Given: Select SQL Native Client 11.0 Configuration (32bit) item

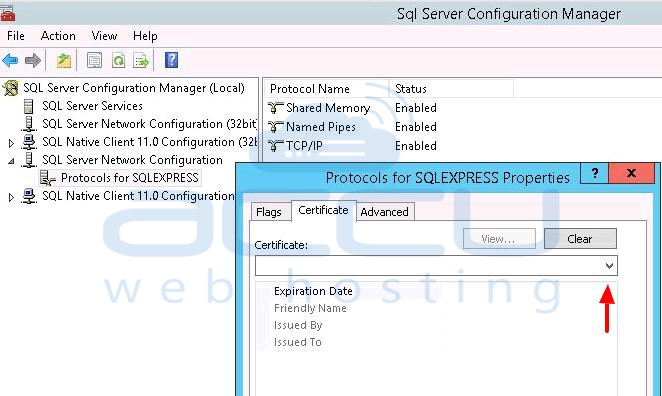Looking at the screenshot, I should click(x=149, y=142).
